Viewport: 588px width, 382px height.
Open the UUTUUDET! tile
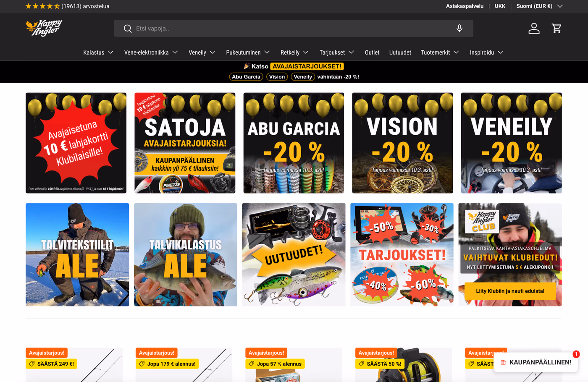pyautogui.click(x=294, y=255)
